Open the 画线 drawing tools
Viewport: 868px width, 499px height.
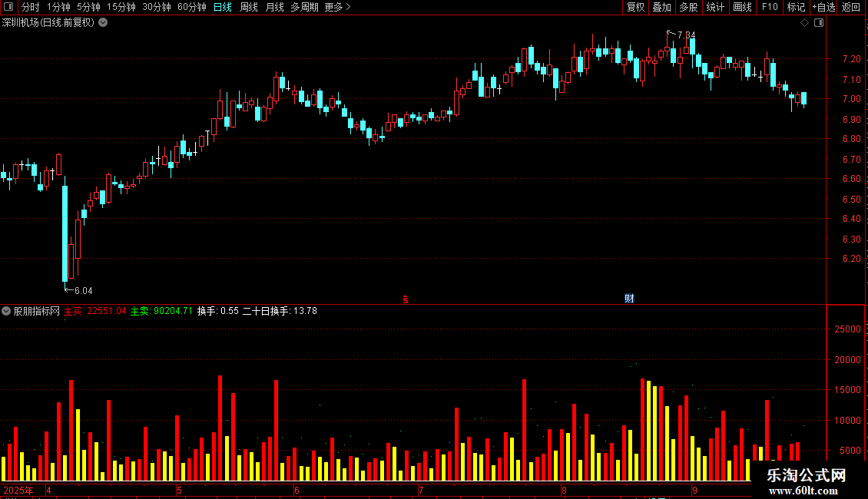pos(742,7)
